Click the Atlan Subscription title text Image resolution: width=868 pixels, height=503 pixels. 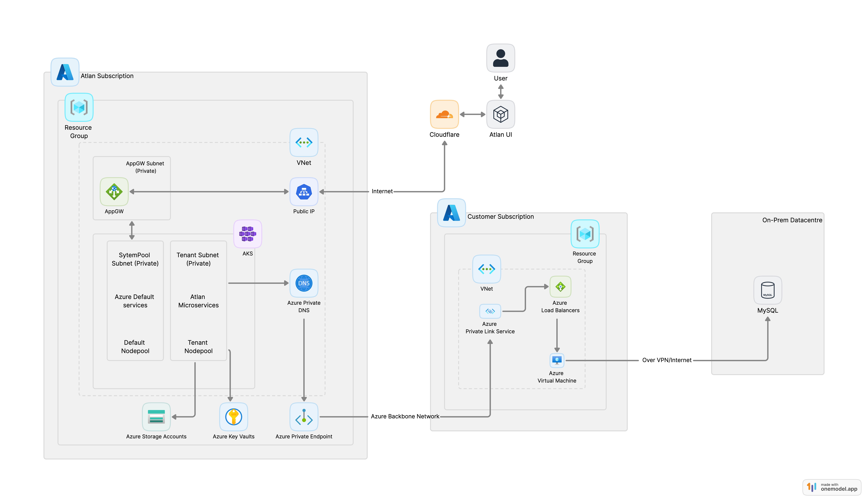pyautogui.click(x=107, y=76)
